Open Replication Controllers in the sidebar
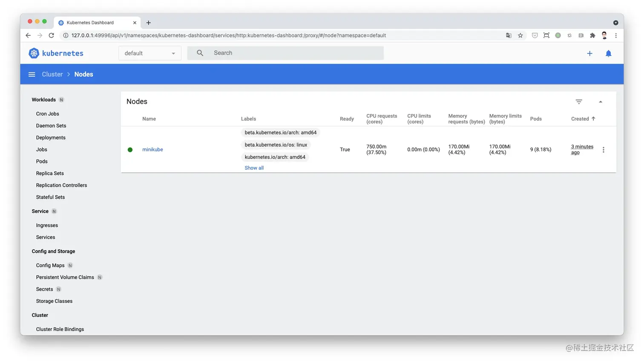This screenshot has height=362, width=644. coord(61,185)
